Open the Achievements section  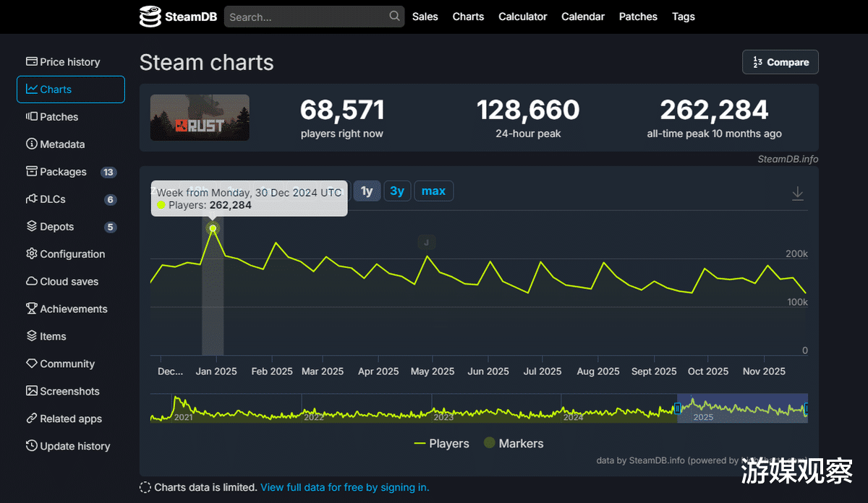(71, 309)
